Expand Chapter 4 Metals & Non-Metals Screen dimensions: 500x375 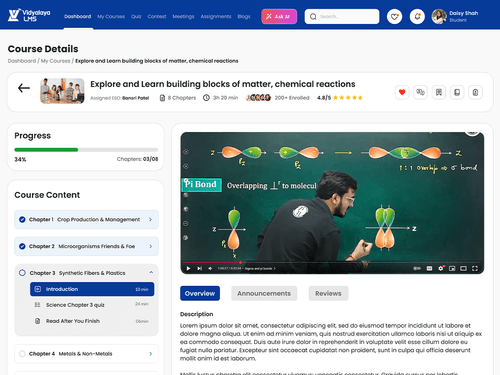tap(86, 354)
